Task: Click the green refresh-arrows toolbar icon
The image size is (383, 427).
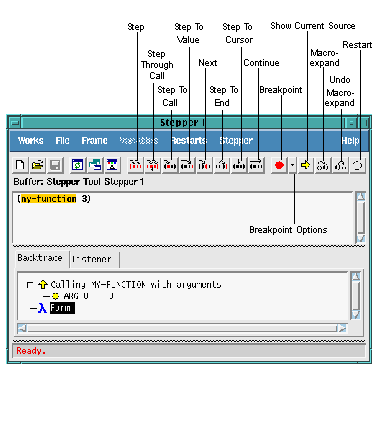Action: (78, 165)
